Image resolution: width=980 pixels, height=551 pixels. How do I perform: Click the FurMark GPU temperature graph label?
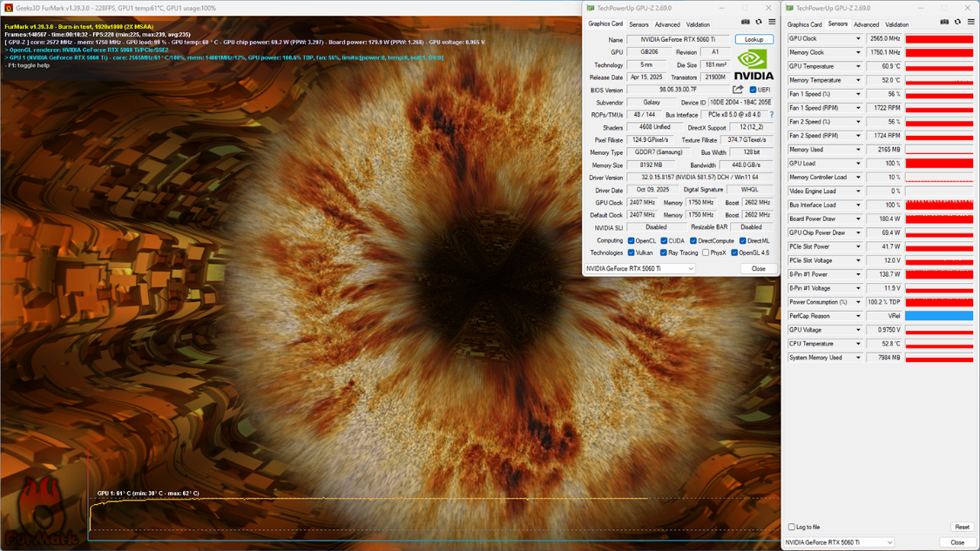point(148,494)
